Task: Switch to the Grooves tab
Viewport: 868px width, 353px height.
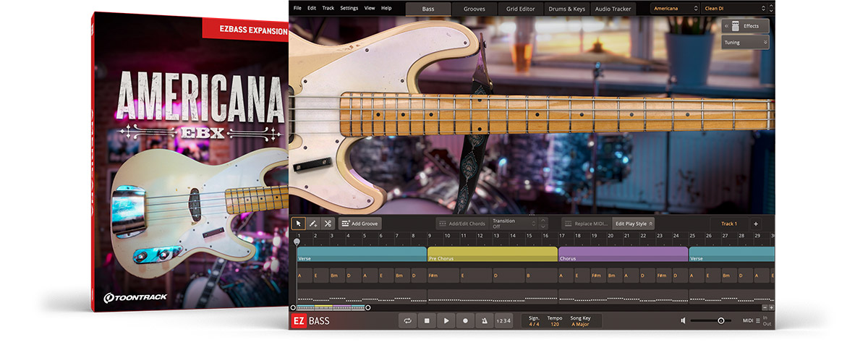Action: [475, 9]
